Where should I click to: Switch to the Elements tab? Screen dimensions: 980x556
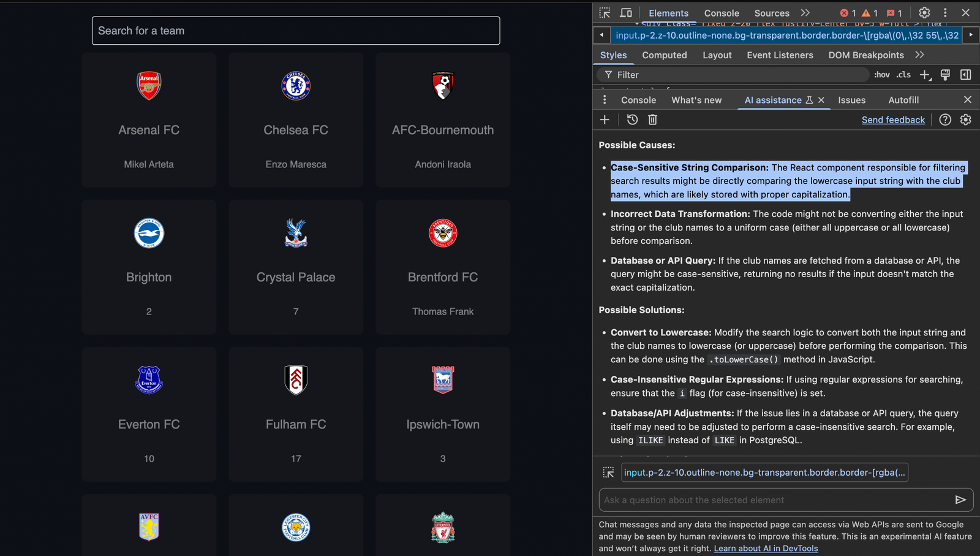coord(668,13)
